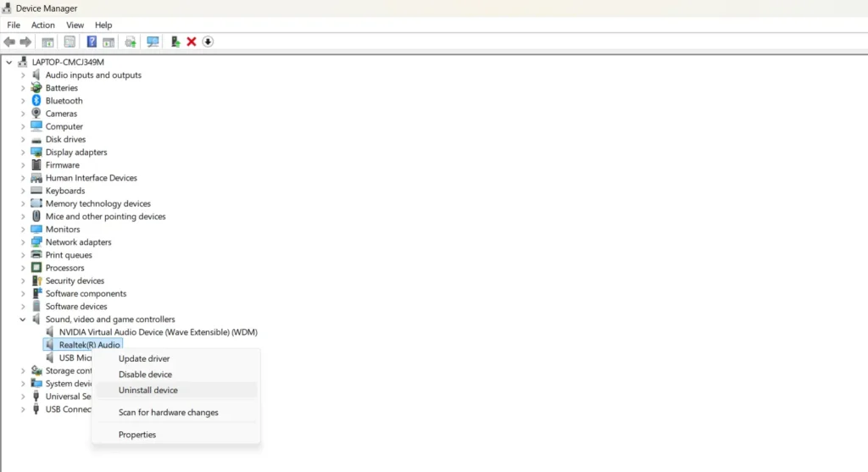Select the System devices category label
Image resolution: width=868 pixels, height=472 pixels.
[x=69, y=384]
